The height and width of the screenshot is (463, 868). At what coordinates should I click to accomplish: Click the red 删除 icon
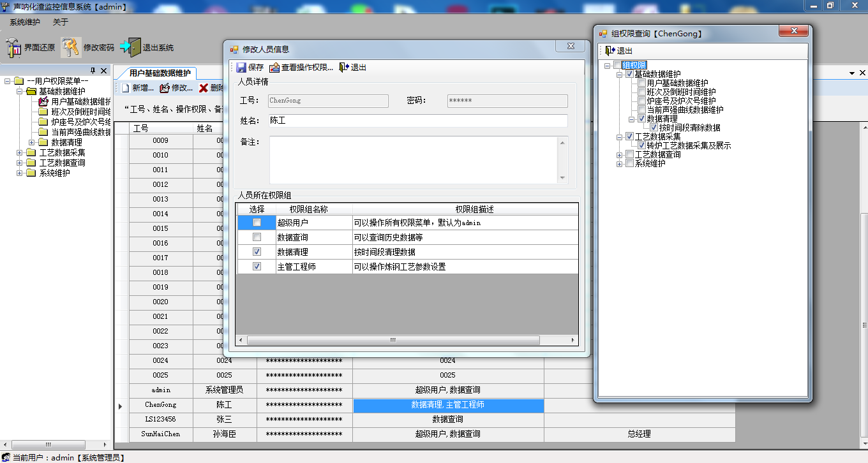click(x=204, y=88)
